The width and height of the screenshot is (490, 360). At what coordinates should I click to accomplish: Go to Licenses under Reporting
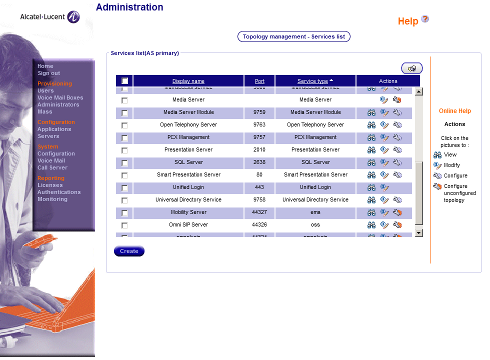point(50,185)
